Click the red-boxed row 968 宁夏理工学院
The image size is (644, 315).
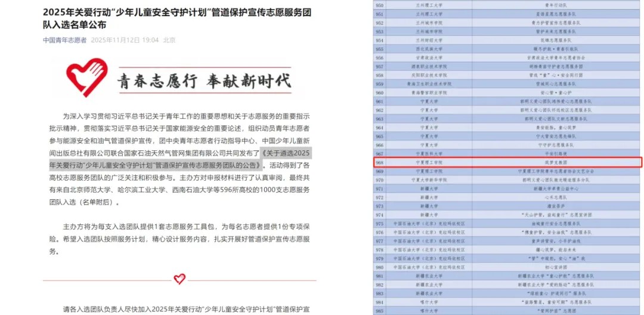(507, 162)
